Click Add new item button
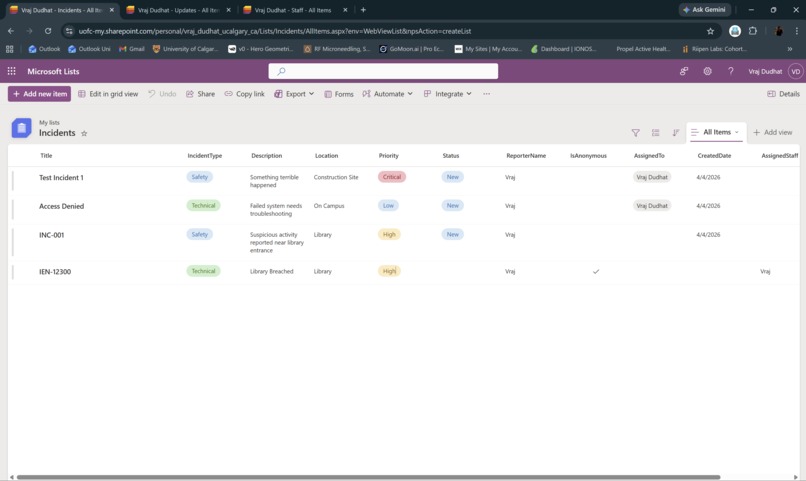This screenshot has height=481, width=806. (40, 94)
